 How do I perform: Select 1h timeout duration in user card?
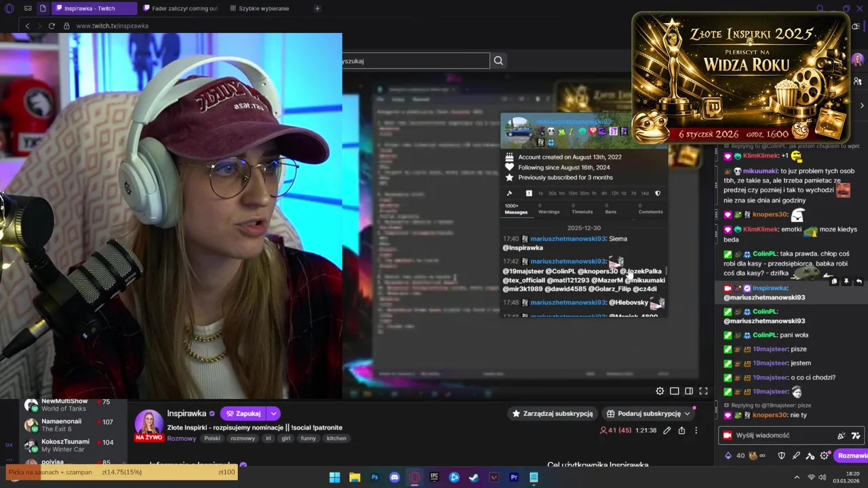click(594, 193)
